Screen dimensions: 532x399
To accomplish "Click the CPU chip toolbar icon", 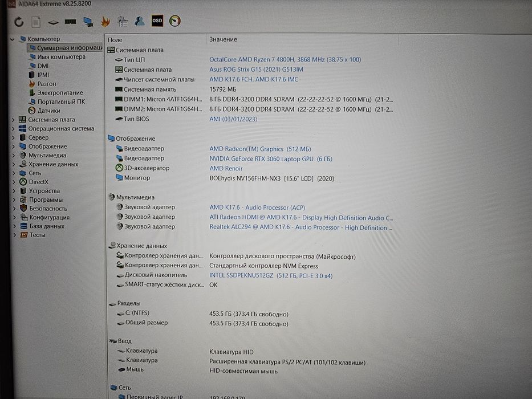I will click(x=53, y=22).
